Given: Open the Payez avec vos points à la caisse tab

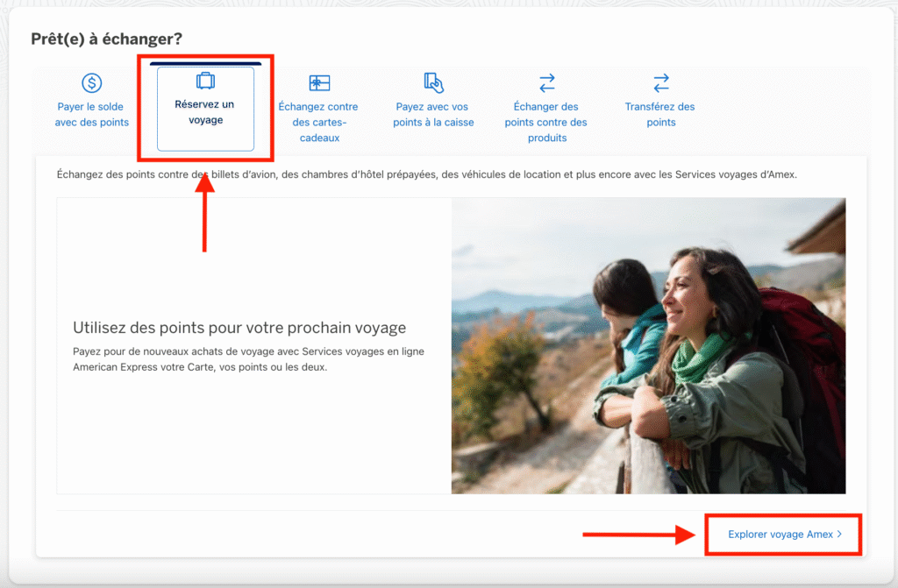Looking at the screenshot, I should point(432,104).
